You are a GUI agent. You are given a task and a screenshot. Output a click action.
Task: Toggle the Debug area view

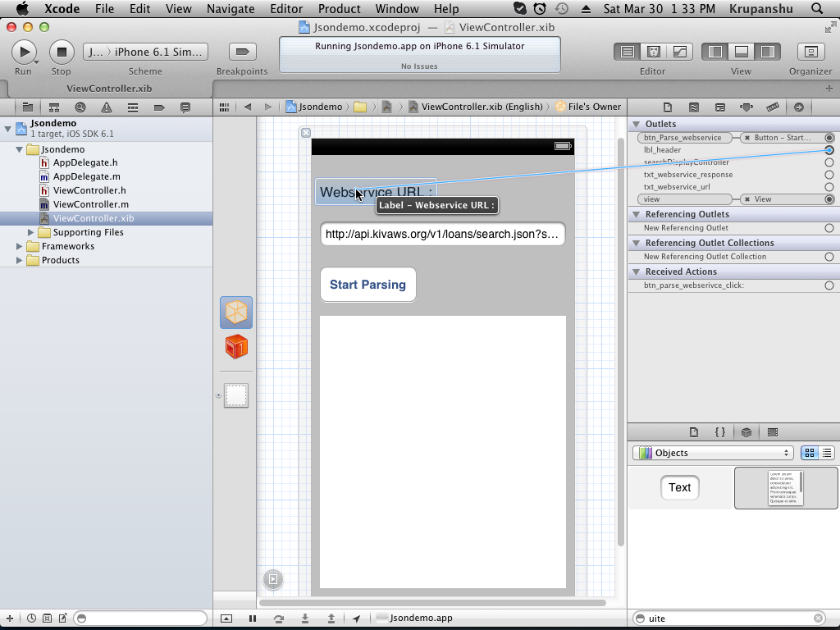pos(741,52)
